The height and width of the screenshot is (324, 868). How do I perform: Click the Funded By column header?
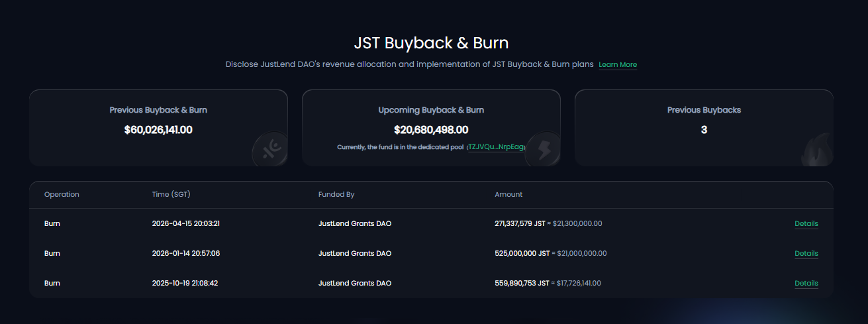336,195
